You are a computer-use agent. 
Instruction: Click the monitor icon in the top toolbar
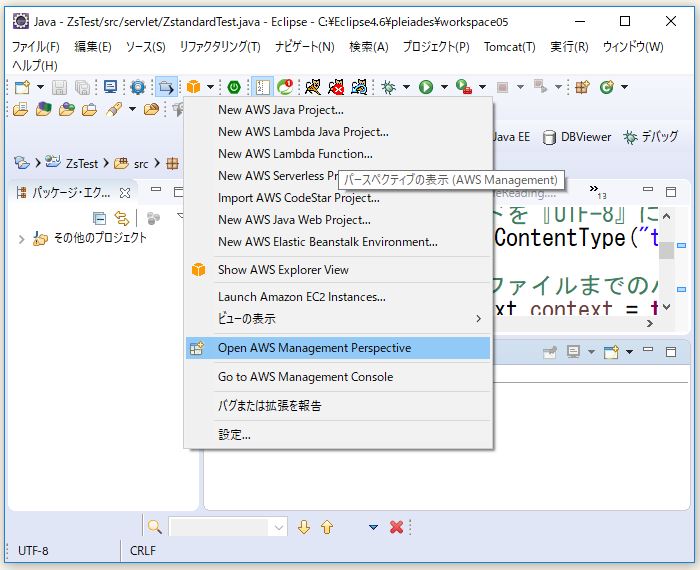pyautogui.click(x=110, y=87)
